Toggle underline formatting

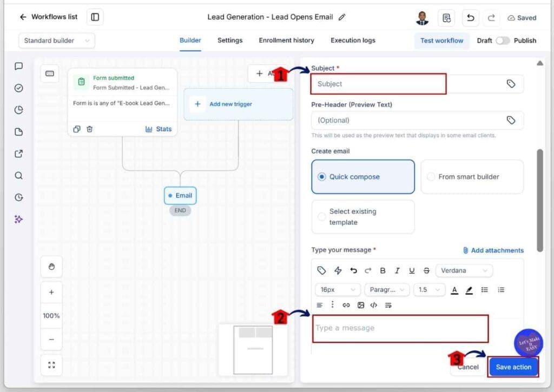tap(412, 270)
